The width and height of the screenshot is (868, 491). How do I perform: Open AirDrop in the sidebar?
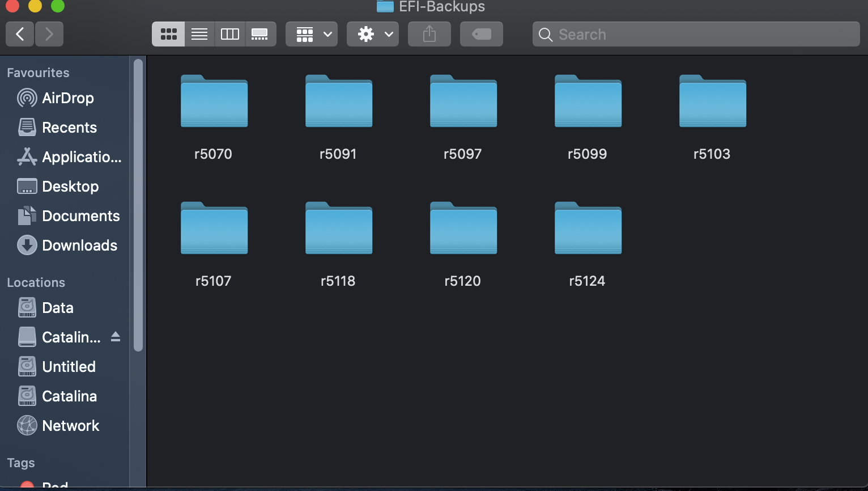pos(67,98)
